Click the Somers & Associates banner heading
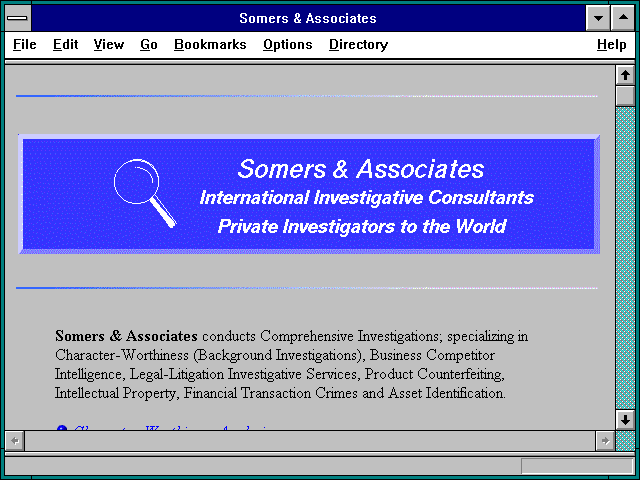This screenshot has width=640, height=480. click(x=361, y=169)
